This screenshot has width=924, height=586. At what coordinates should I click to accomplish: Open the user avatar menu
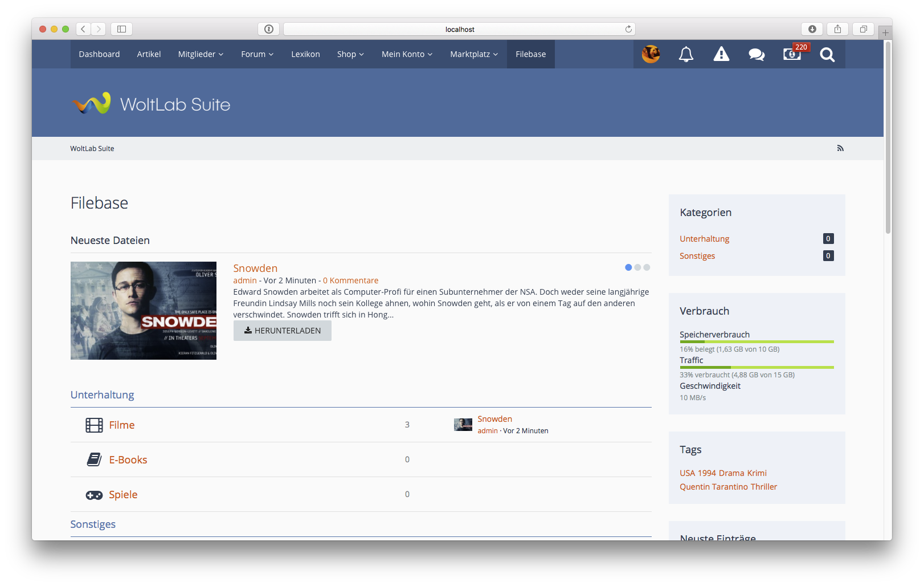[651, 54]
